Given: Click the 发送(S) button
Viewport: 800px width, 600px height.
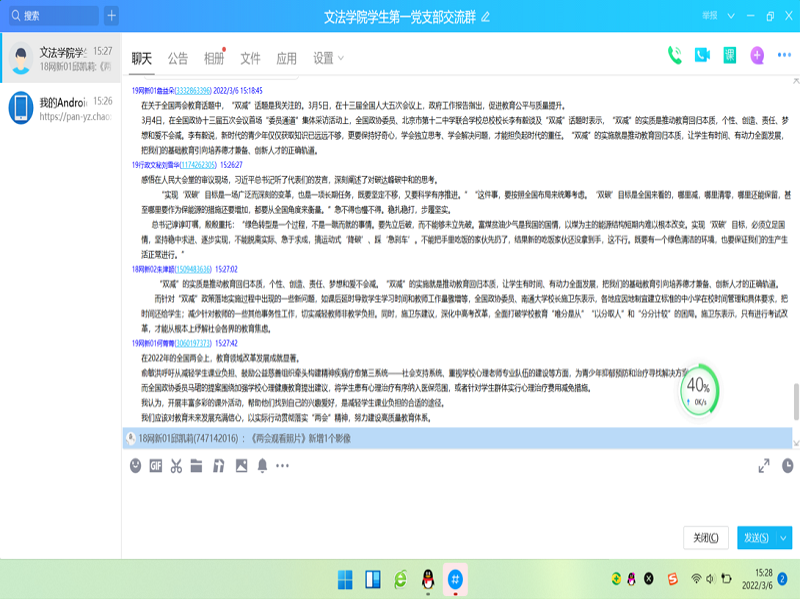Looking at the screenshot, I should tap(755, 538).
